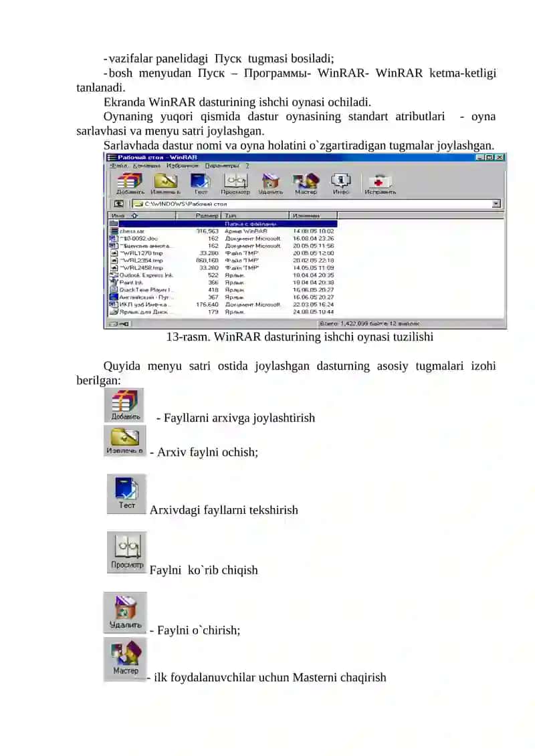This screenshot has width=535, height=756.
Task: Minimize the WinRAR window
Action: 480,158
